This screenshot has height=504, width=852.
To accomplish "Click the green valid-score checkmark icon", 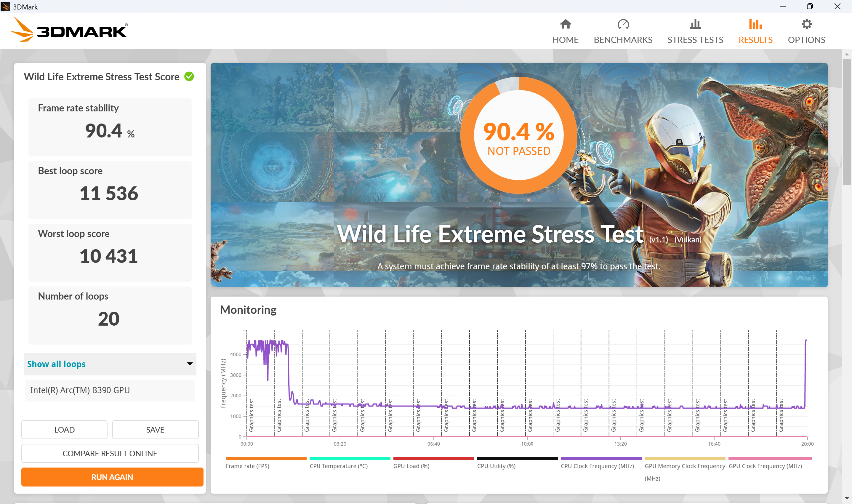I will point(189,77).
